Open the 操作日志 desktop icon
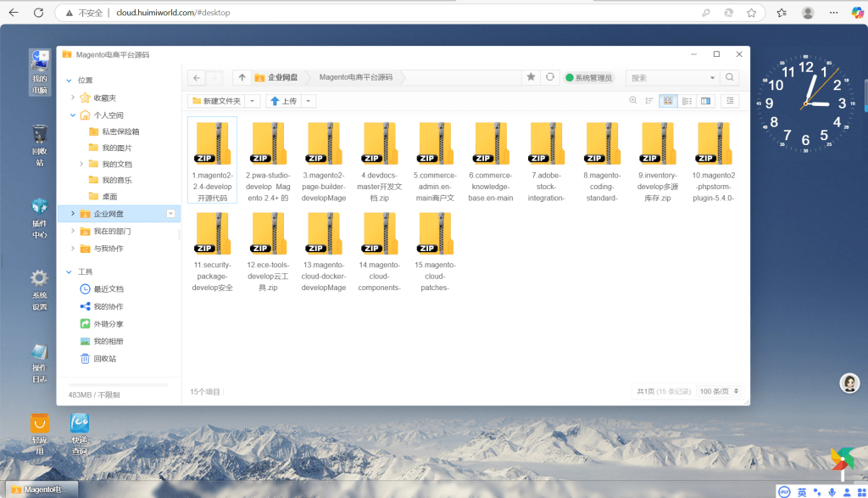 coord(39,363)
